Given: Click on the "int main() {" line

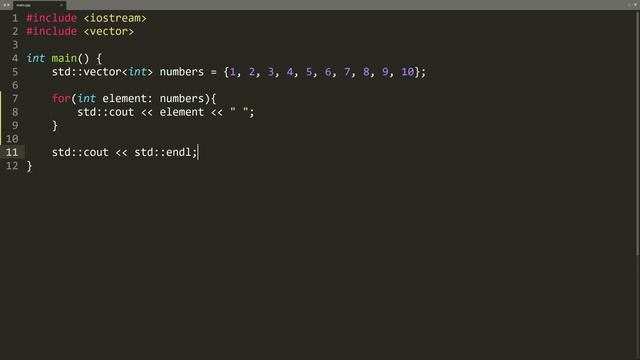Looking at the screenshot, I should (64, 58).
